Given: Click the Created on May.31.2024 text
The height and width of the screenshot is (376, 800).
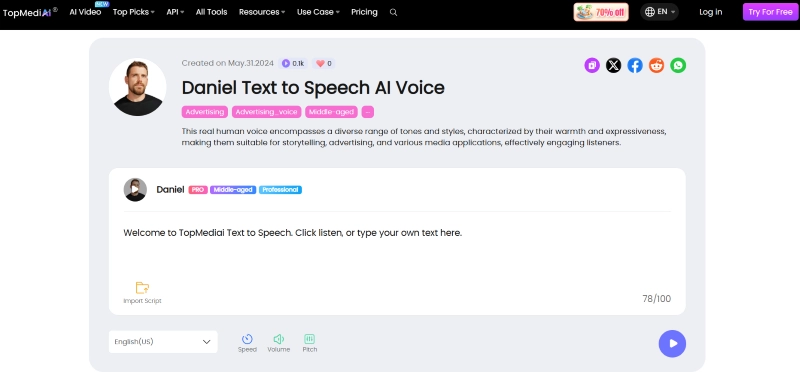Looking at the screenshot, I should click(229, 64).
